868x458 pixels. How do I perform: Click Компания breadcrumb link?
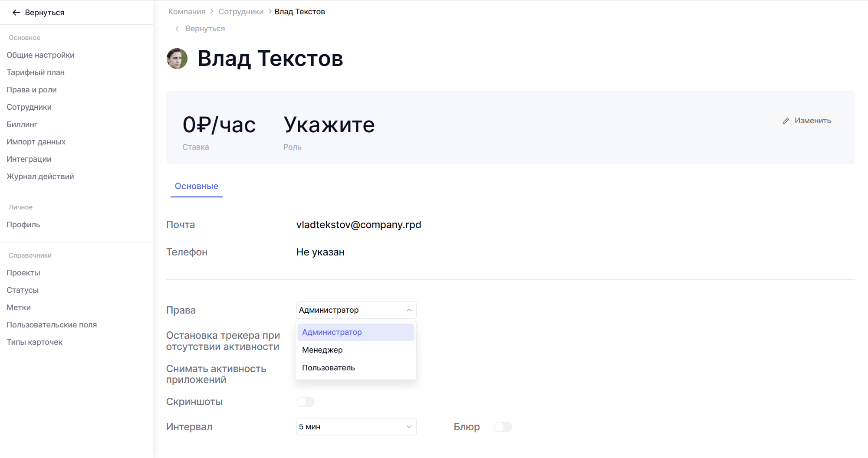tap(187, 12)
